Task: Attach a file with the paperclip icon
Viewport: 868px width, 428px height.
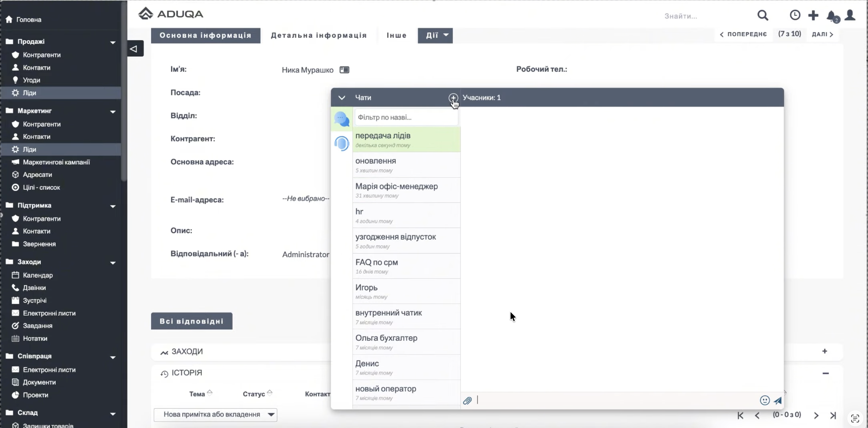Action: 467,400
